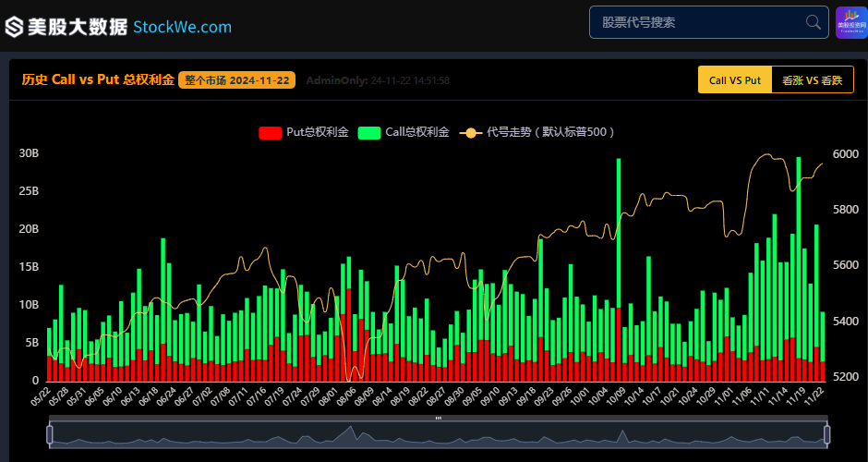Viewport: 868px width, 462px height.
Task: Click the 历史 Call vs Put 总权利金 title
Action: (x=98, y=79)
